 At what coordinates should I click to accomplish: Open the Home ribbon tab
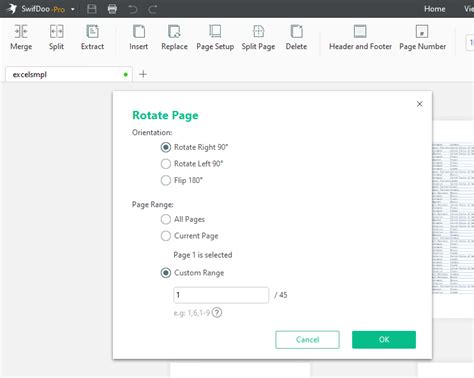coord(435,9)
